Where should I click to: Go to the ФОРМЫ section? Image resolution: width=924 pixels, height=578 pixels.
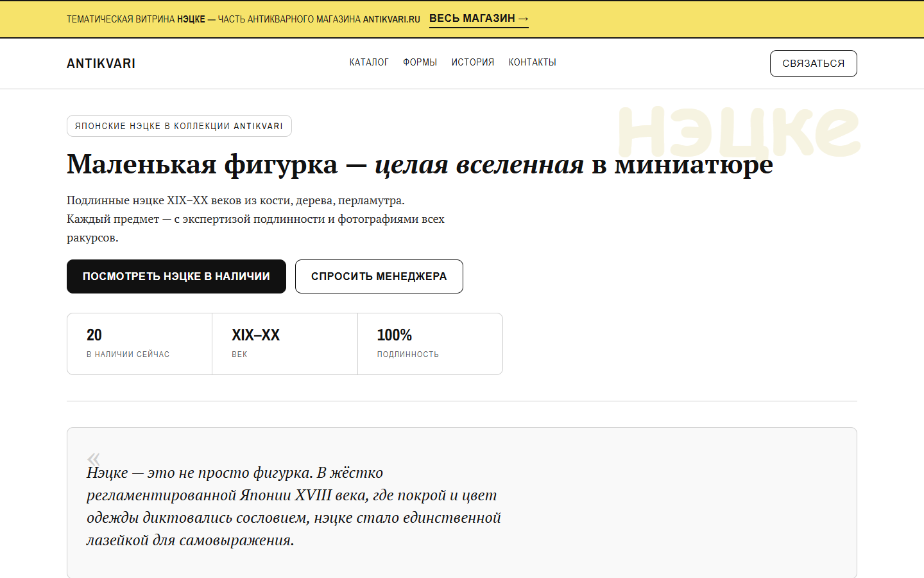tap(420, 62)
